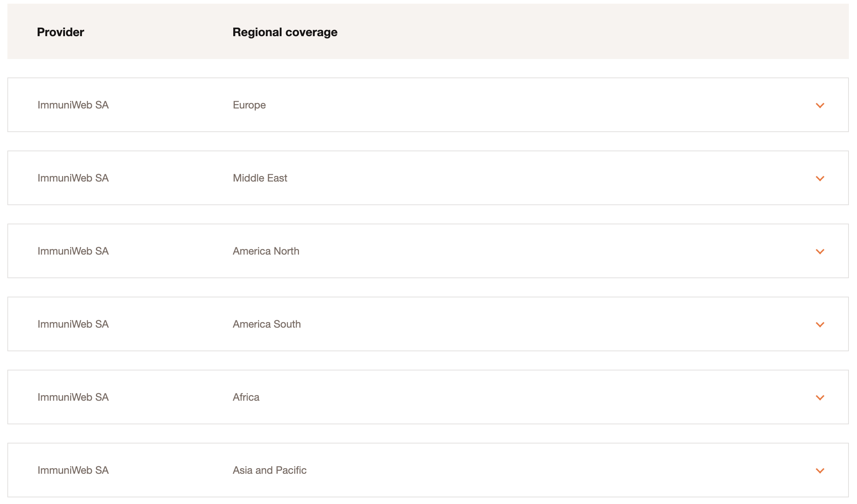The width and height of the screenshot is (857, 504).
Task: Expand the Middle East row chevron
Action: pos(820,179)
